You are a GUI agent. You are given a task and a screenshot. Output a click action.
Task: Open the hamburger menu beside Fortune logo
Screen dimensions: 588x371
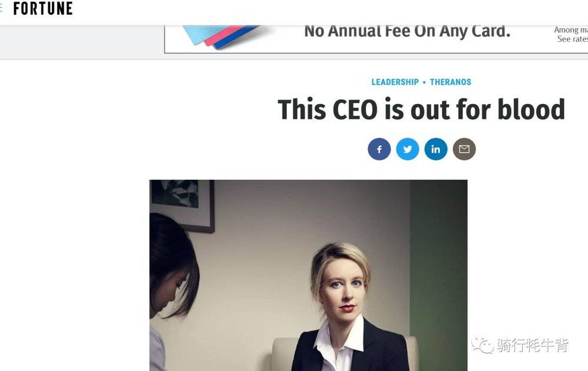1,8
